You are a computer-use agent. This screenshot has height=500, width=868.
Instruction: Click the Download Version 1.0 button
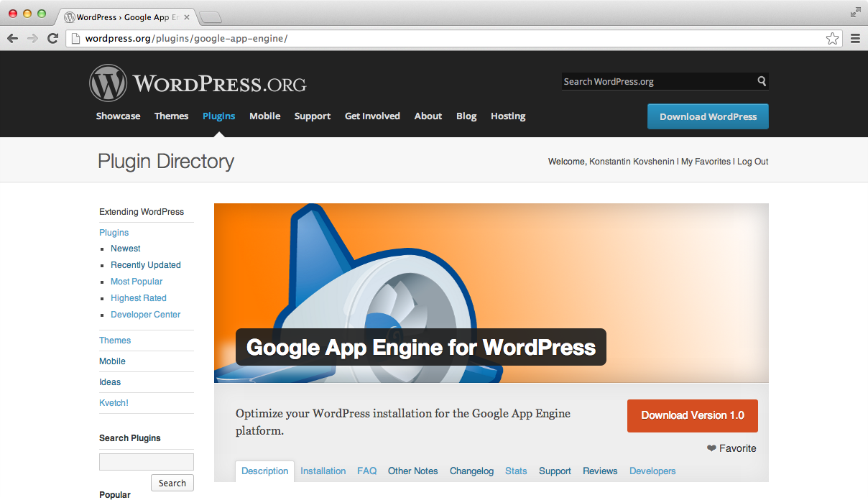693,415
